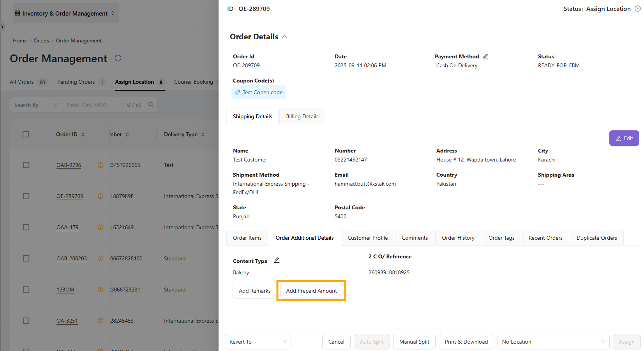Edit the Payment Method with pencil icon

(485, 56)
